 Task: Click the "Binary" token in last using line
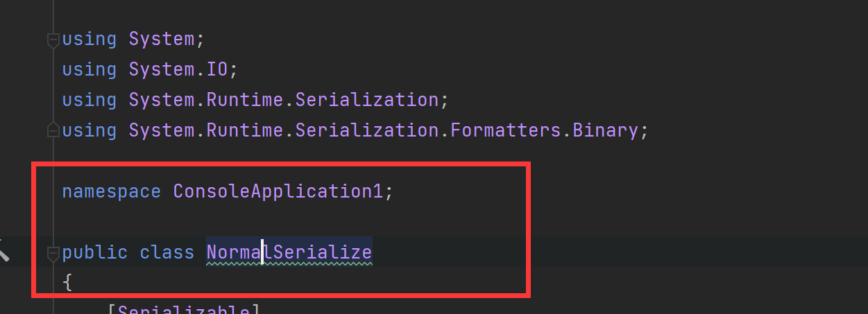tap(605, 130)
